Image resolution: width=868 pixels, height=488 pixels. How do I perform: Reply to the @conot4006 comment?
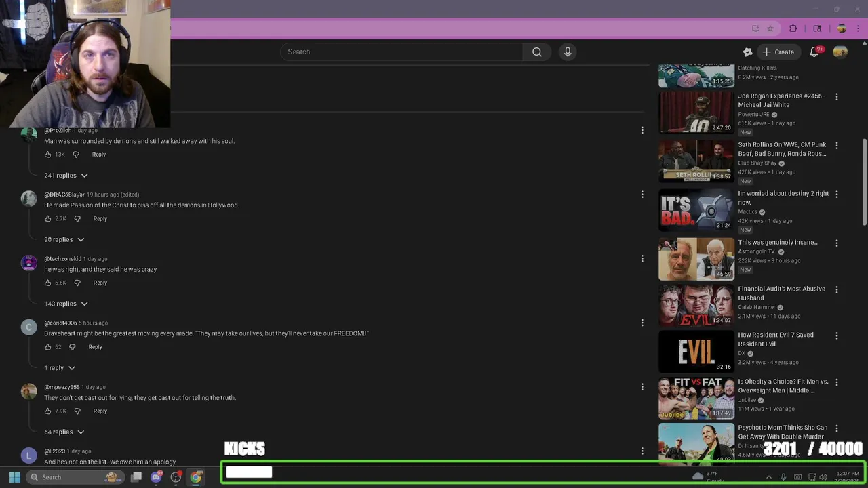point(95,347)
